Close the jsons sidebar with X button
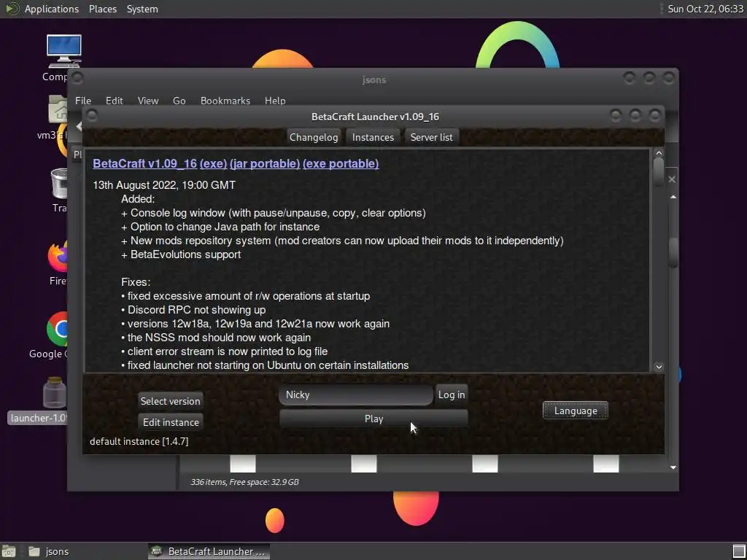Viewport: 747px width, 560px height. [x=672, y=179]
